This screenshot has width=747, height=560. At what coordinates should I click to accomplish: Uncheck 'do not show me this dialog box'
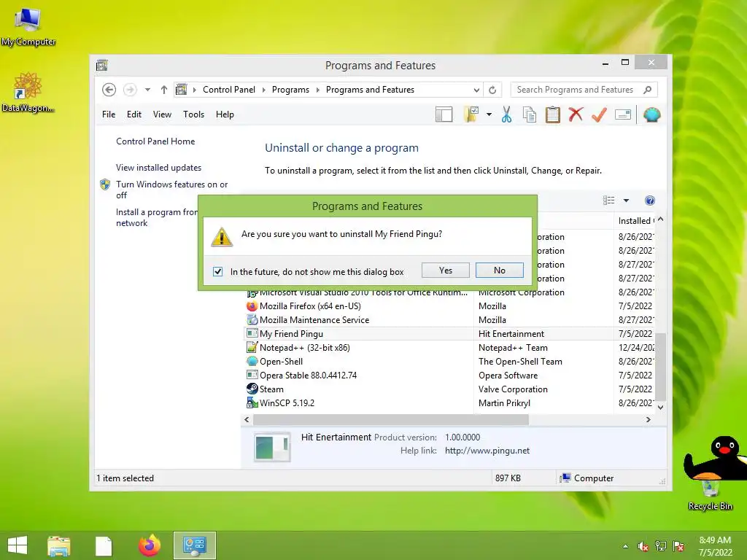click(x=217, y=271)
